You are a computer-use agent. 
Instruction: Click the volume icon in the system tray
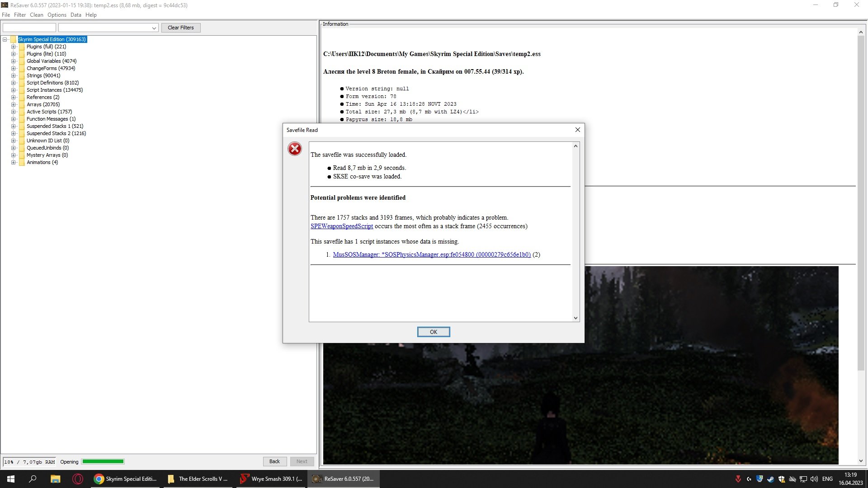814,479
